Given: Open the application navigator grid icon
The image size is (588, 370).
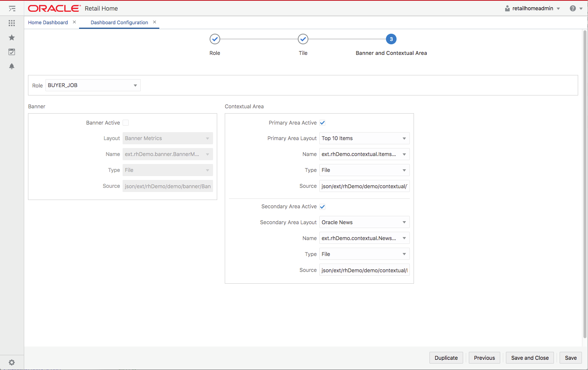Looking at the screenshot, I should pos(12,23).
